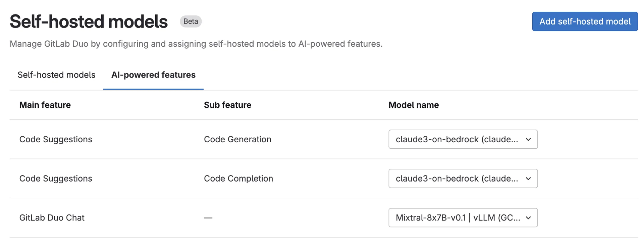Expand the chevron on the Code Completion model selector
The height and width of the screenshot is (246, 644).
tap(529, 179)
